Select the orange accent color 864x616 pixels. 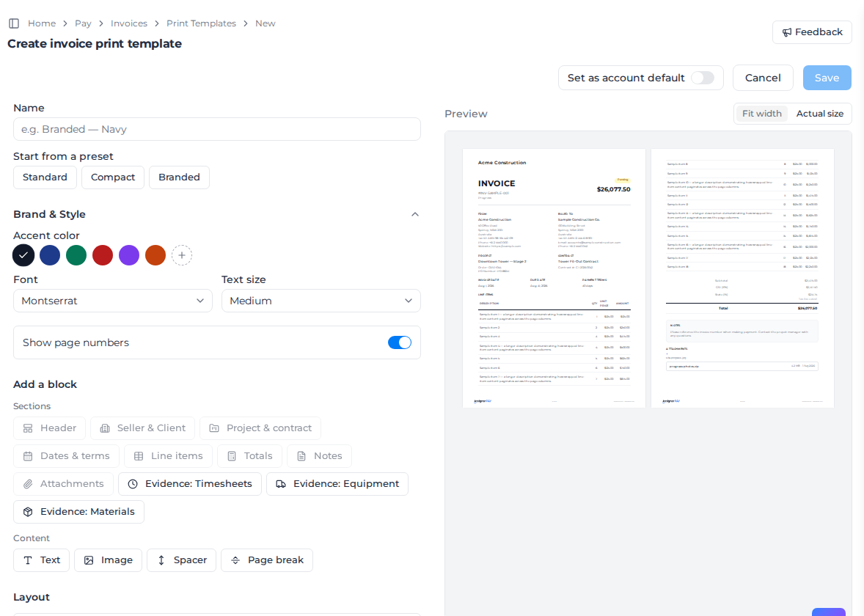(x=156, y=255)
